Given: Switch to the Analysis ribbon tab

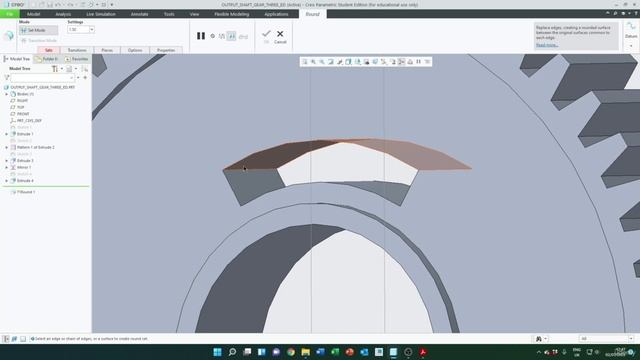Looking at the screenshot, I should click(63, 14).
